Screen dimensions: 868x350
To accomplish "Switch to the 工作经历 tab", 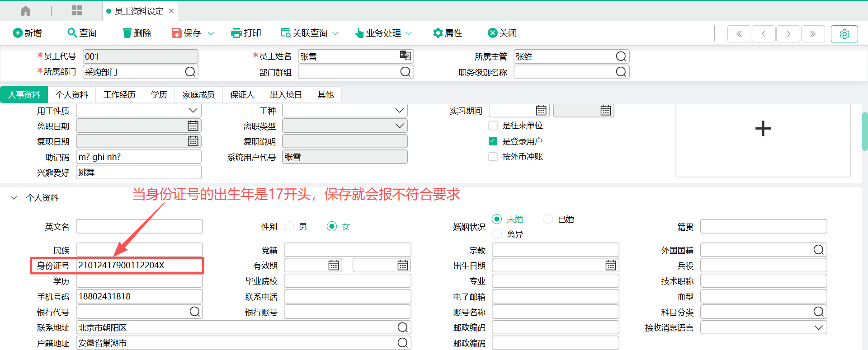I will pyautogui.click(x=119, y=95).
